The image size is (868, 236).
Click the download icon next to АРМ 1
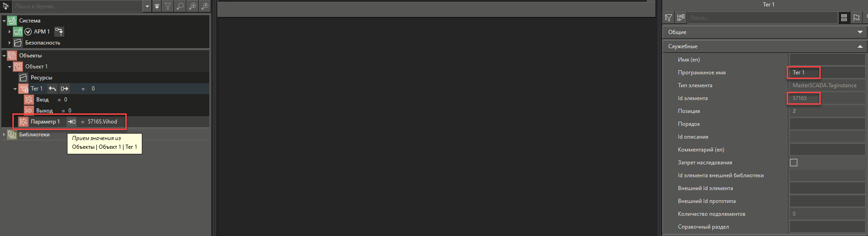59,31
